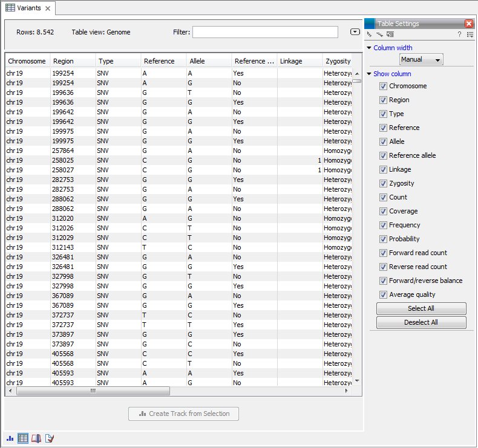Uncheck the Chromosome column checkbox

383,86
